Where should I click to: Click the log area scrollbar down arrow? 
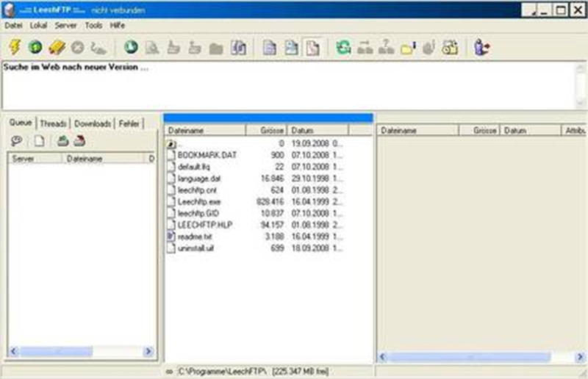[x=581, y=102]
